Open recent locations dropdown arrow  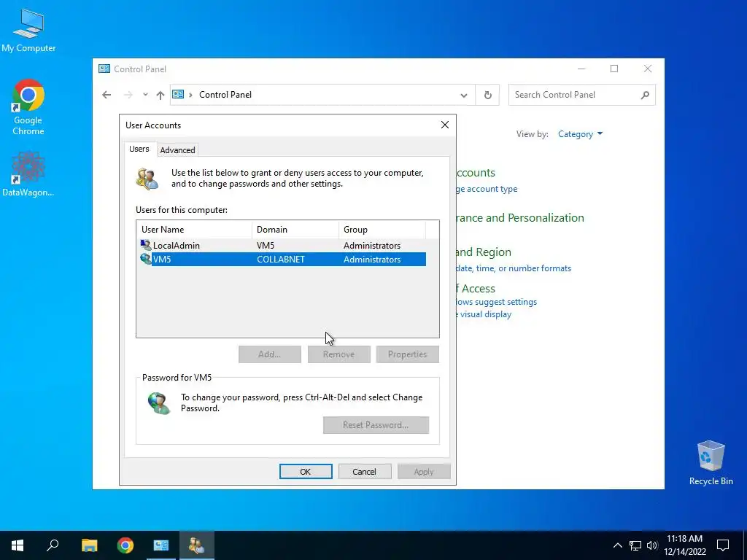[145, 95]
